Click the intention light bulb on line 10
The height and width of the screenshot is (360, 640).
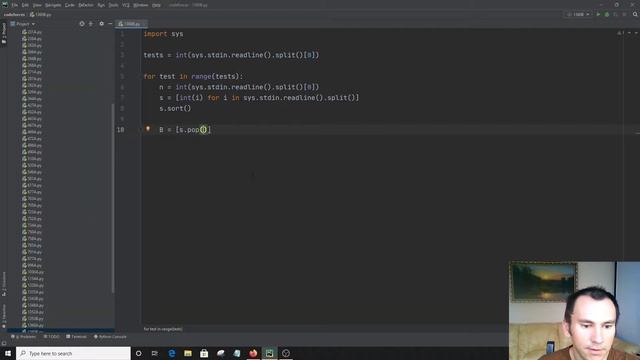tap(148, 129)
